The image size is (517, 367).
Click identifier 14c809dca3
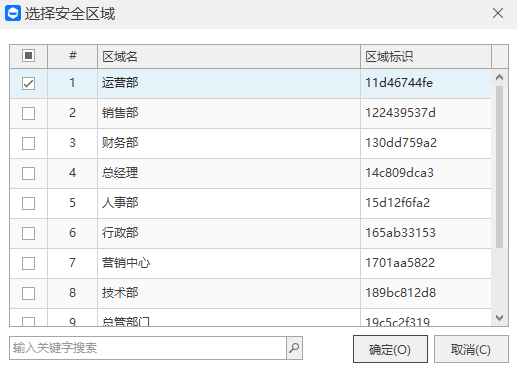click(399, 173)
